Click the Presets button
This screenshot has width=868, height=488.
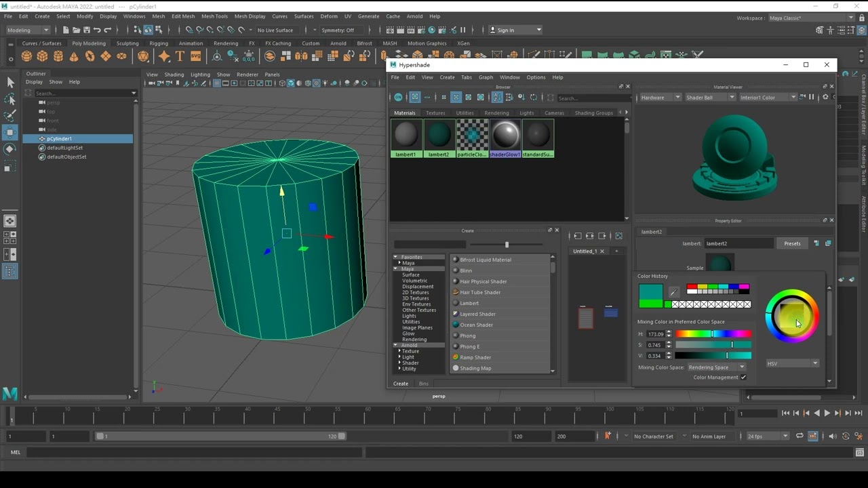click(792, 243)
